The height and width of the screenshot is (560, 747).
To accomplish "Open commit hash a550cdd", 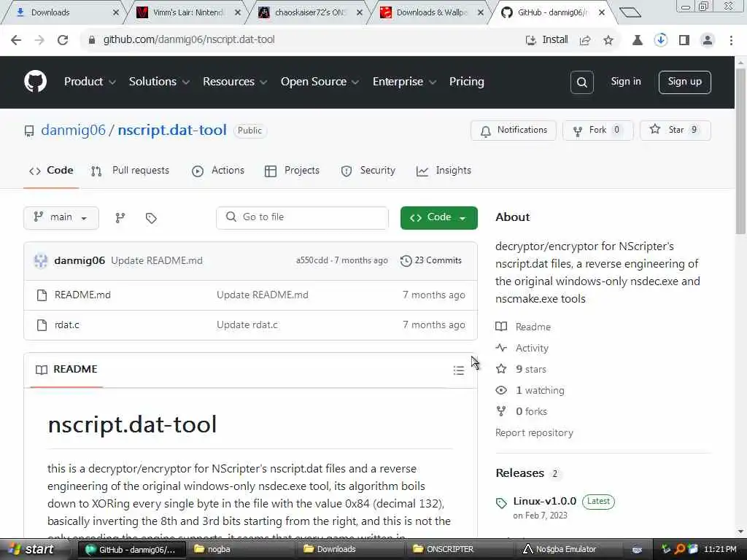I will click(312, 260).
